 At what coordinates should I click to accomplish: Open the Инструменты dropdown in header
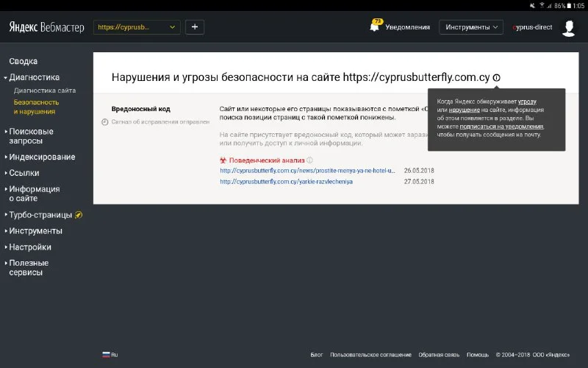[x=470, y=27]
